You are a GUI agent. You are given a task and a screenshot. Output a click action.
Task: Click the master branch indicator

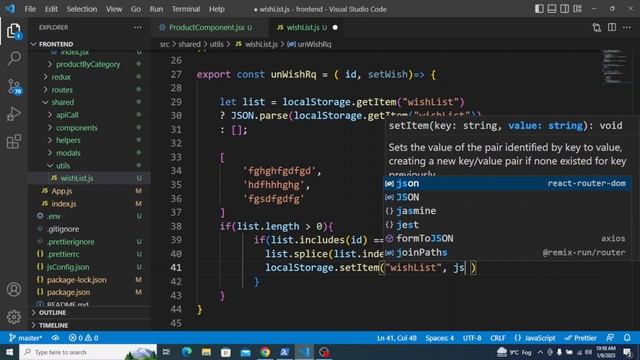click(x=25, y=338)
